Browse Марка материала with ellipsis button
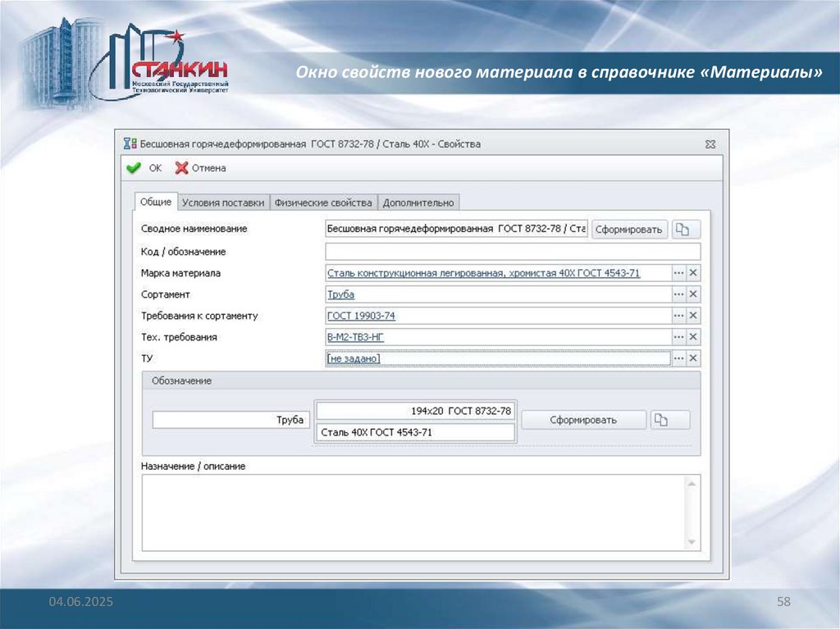Screen dimensions: 840x629 [678, 273]
